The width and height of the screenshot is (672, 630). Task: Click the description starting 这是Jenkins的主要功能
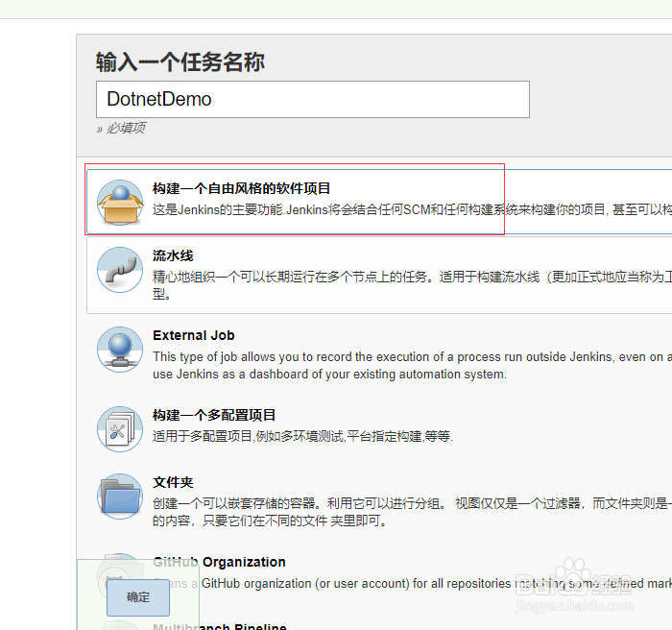[x=412, y=209]
